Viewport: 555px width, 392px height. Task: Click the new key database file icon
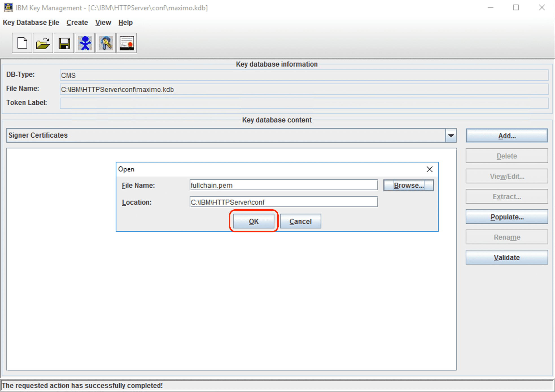pos(22,43)
